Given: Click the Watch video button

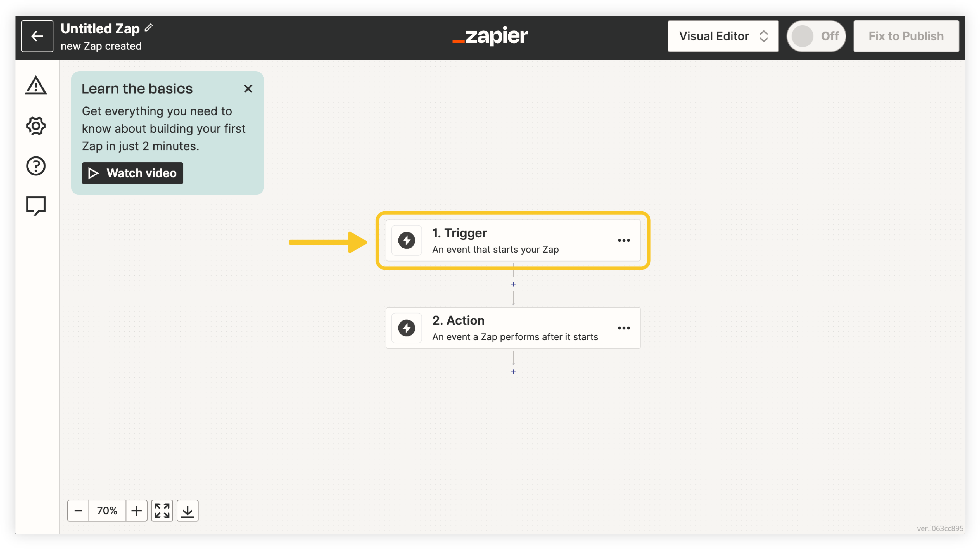Looking at the screenshot, I should click(132, 173).
